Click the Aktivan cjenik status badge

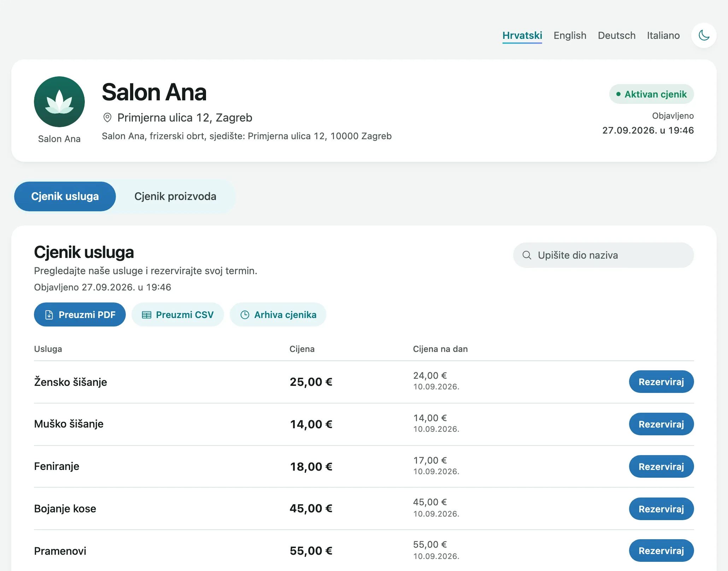(x=651, y=94)
